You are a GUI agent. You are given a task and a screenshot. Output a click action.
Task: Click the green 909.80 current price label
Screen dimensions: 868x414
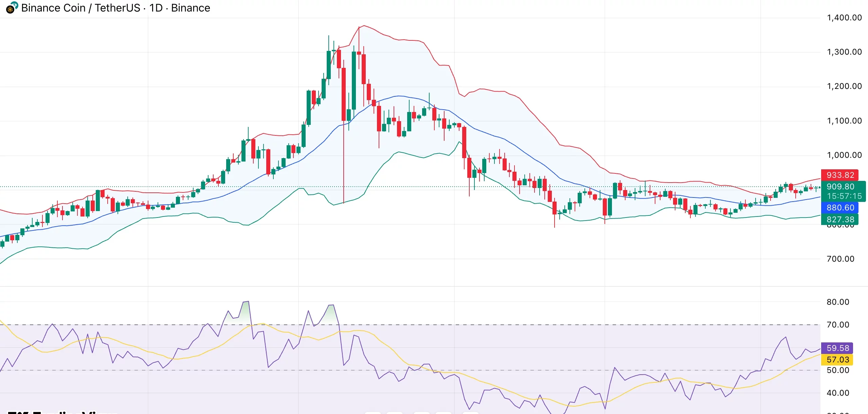(x=840, y=187)
